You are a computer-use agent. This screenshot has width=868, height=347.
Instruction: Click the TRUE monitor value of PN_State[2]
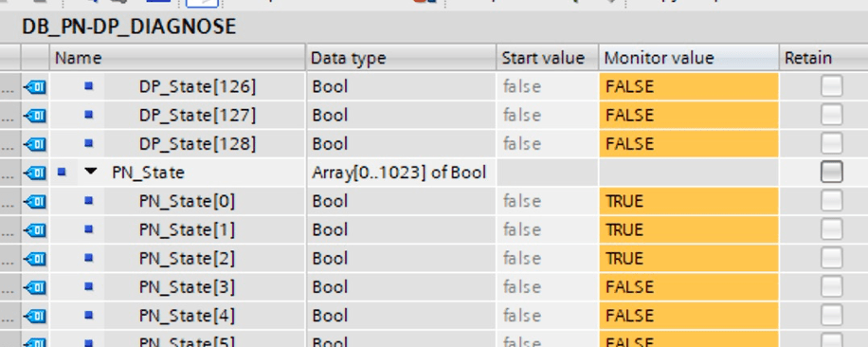[x=689, y=259]
